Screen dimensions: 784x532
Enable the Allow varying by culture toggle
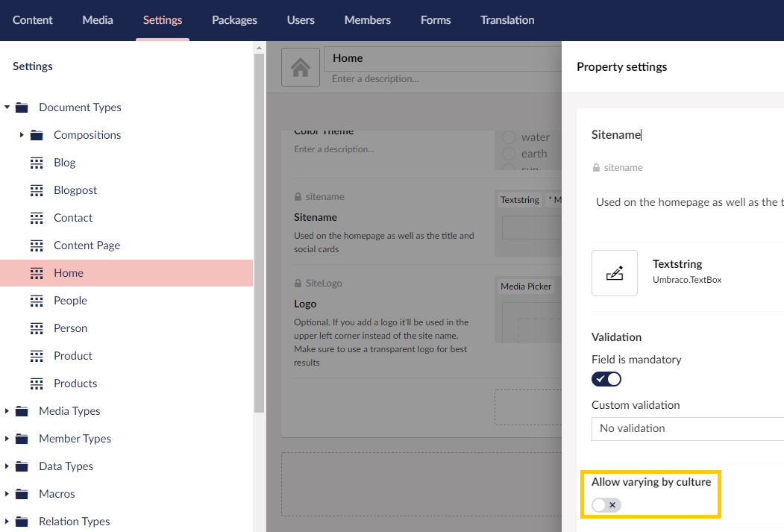606,505
